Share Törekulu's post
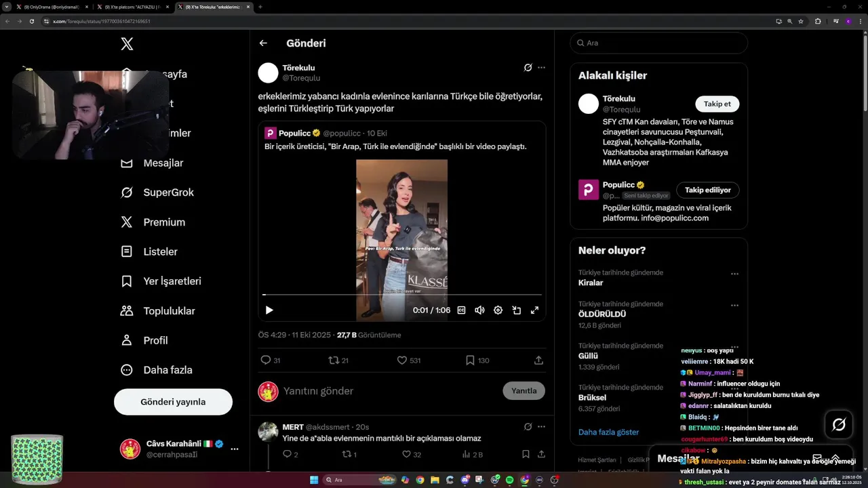This screenshot has width=868, height=488. [538, 360]
